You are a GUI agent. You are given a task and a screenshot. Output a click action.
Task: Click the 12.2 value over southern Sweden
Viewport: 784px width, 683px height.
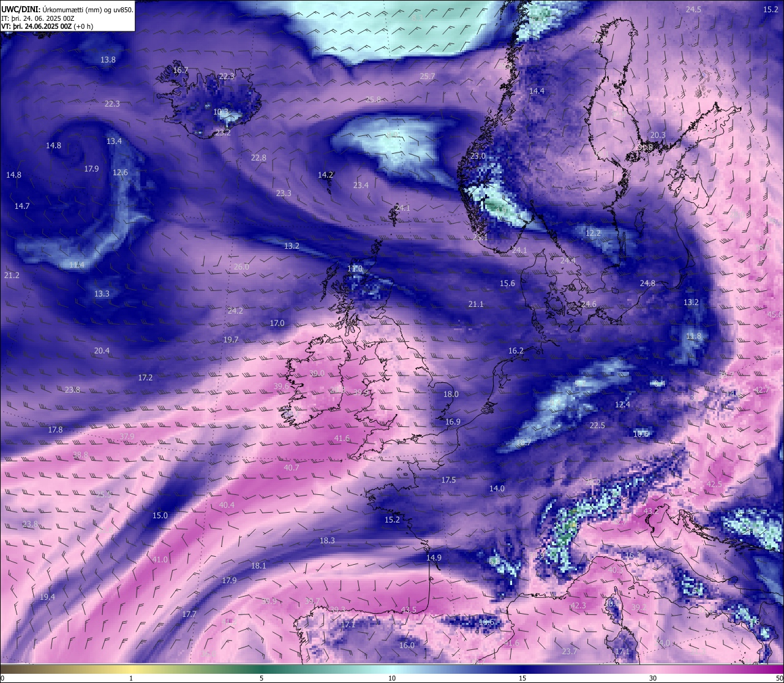593,233
